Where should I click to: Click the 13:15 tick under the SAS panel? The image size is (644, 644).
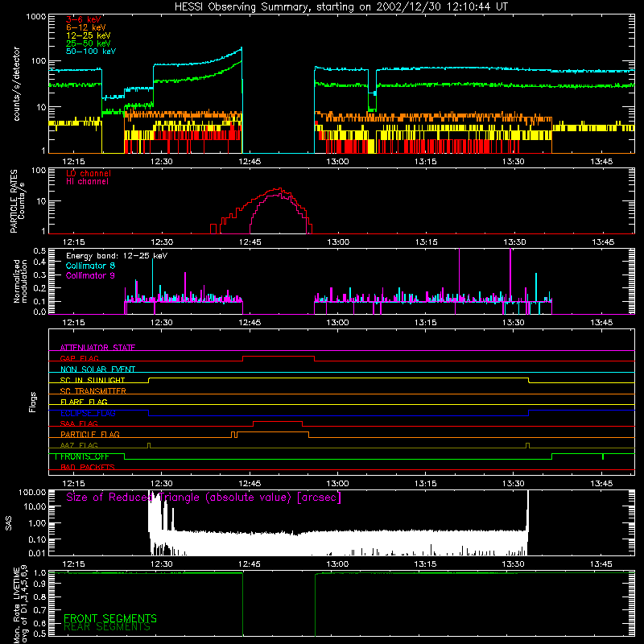click(425, 564)
